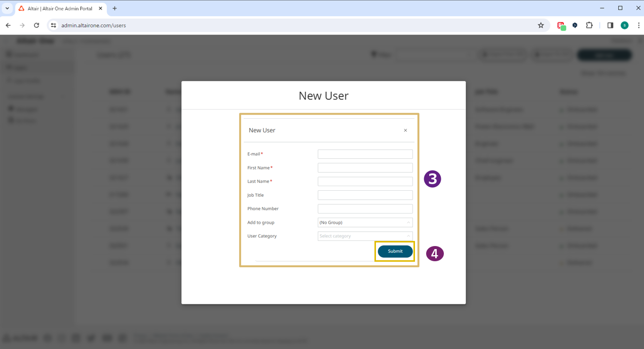Image resolution: width=644 pixels, height=349 pixels.
Task: Open Chrome three-dot menu
Action: [637, 25]
